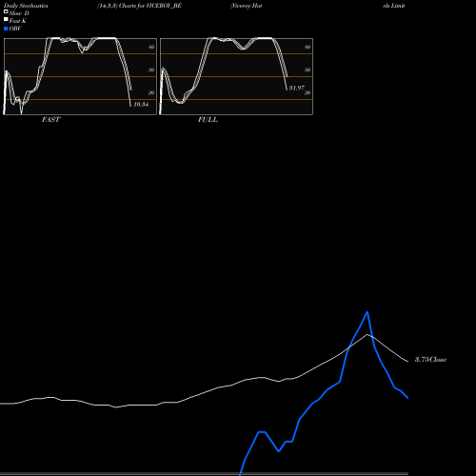
Task: Click the 20 level label in FAST chart
Action: 151,92
